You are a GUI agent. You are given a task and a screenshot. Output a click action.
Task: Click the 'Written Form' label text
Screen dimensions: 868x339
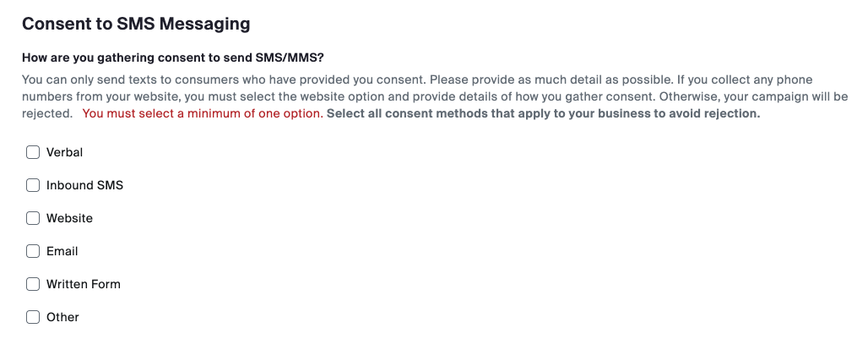coord(83,284)
